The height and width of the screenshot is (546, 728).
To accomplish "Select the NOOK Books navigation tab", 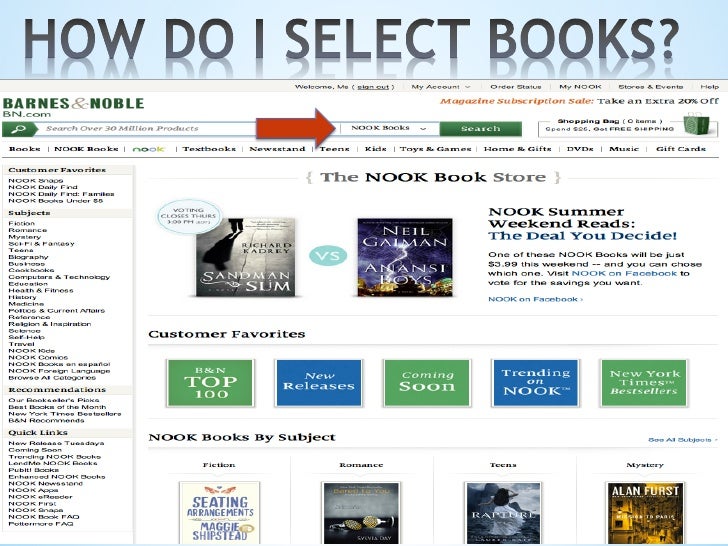I will [x=86, y=149].
